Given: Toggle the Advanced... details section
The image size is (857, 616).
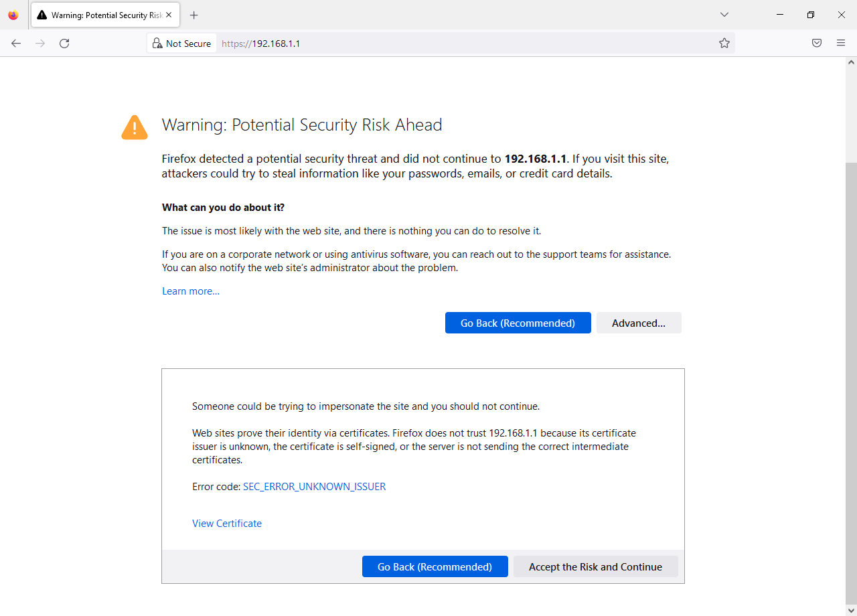Looking at the screenshot, I should click(x=639, y=323).
